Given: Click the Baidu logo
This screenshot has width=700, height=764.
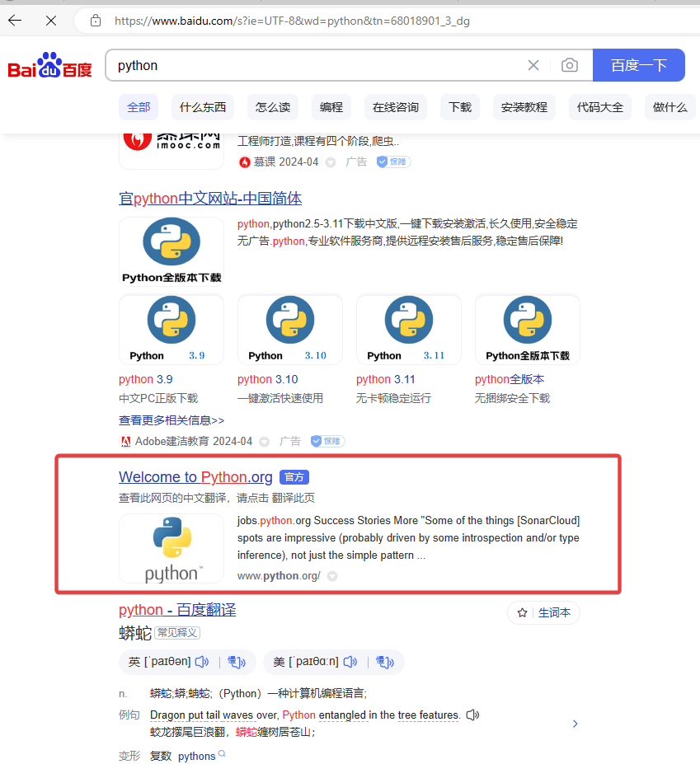Looking at the screenshot, I should tap(49, 65).
